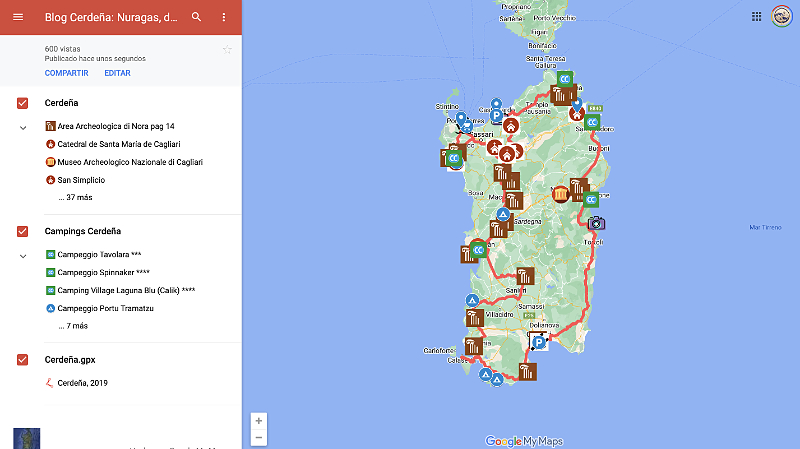
Task: Select Camping Village Laguna Blu (Calik)
Action: 126,290
